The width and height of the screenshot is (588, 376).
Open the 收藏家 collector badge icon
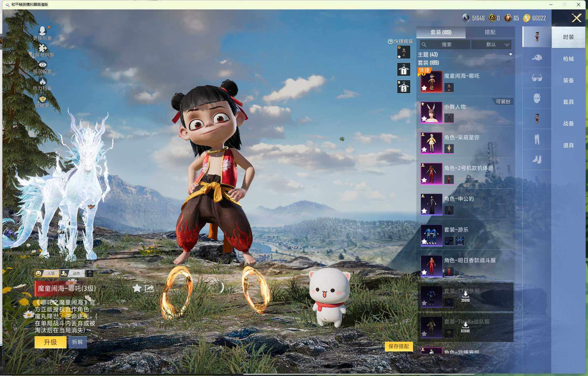pyautogui.click(x=43, y=99)
